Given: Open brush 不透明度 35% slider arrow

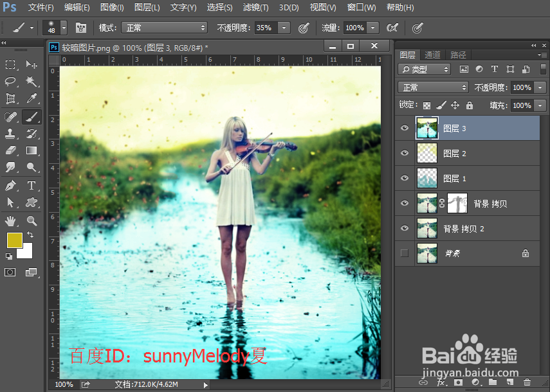Looking at the screenshot, I should 284,28.
